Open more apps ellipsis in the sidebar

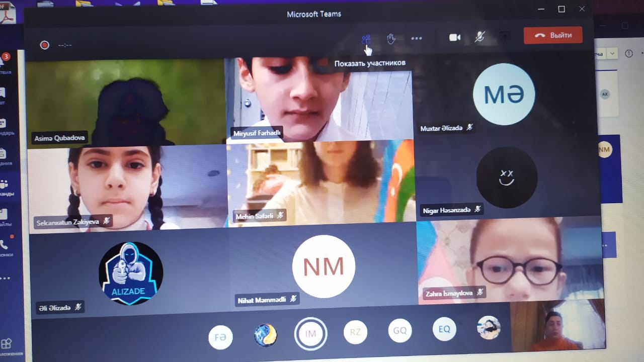click(x=5, y=278)
